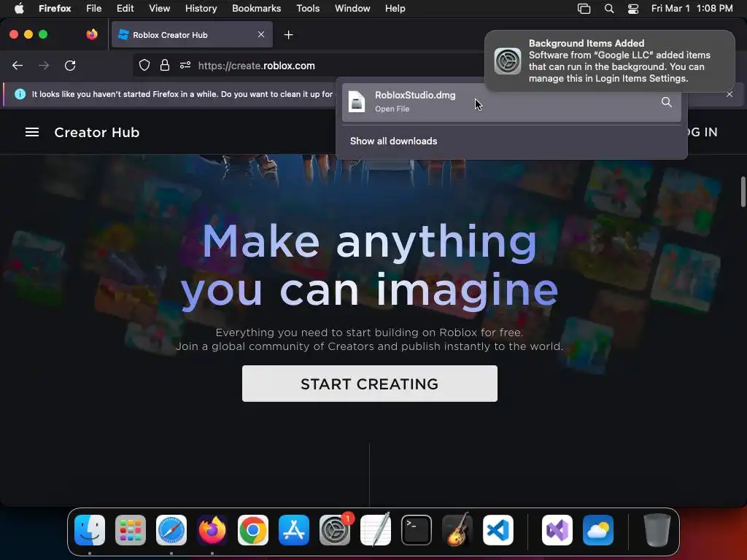Open the Bookmarks menu

[256, 8]
